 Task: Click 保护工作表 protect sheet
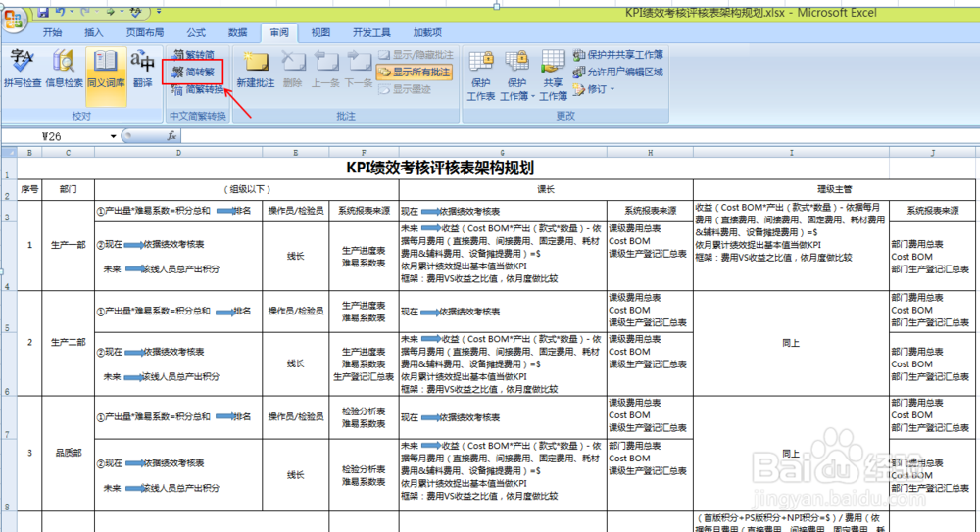pos(480,75)
